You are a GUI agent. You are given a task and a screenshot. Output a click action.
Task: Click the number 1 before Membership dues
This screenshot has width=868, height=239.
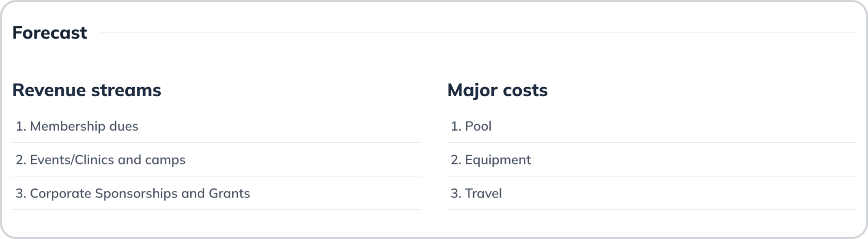pos(19,126)
